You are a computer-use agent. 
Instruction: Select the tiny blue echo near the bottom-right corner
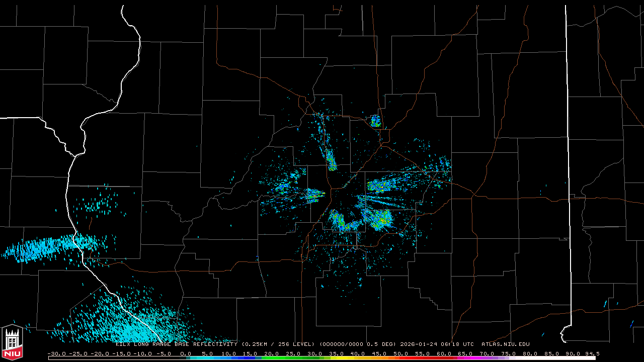pyautogui.click(x=631, y=324)
